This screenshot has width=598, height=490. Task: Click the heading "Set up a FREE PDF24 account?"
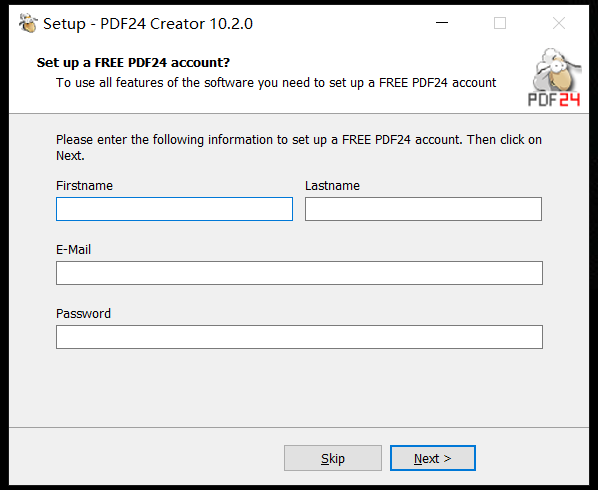(133, 63)
